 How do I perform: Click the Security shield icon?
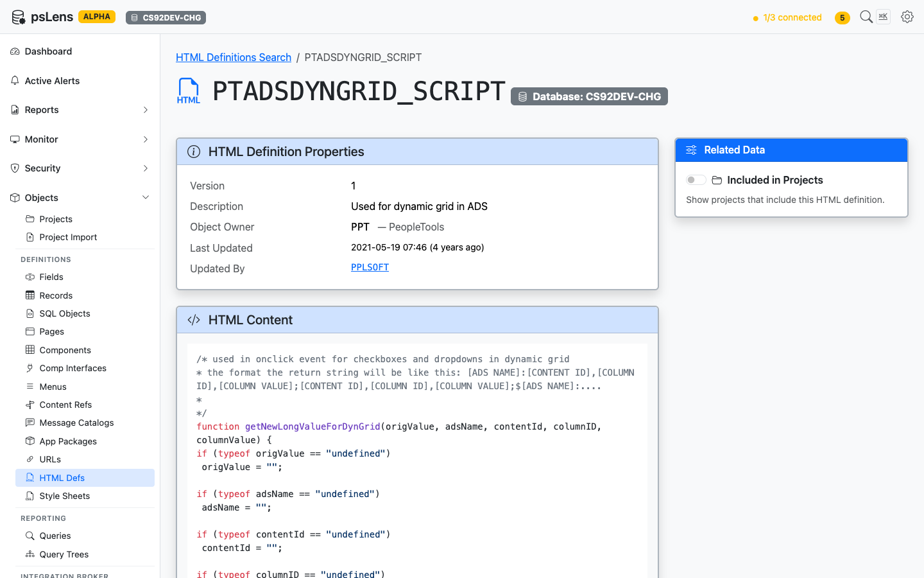click(15, 168)
